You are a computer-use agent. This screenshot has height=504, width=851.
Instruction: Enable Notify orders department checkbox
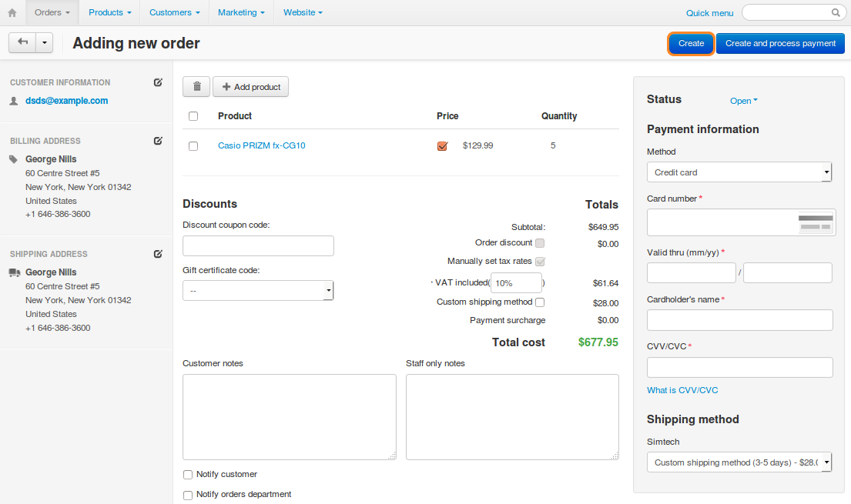(188, 496)
